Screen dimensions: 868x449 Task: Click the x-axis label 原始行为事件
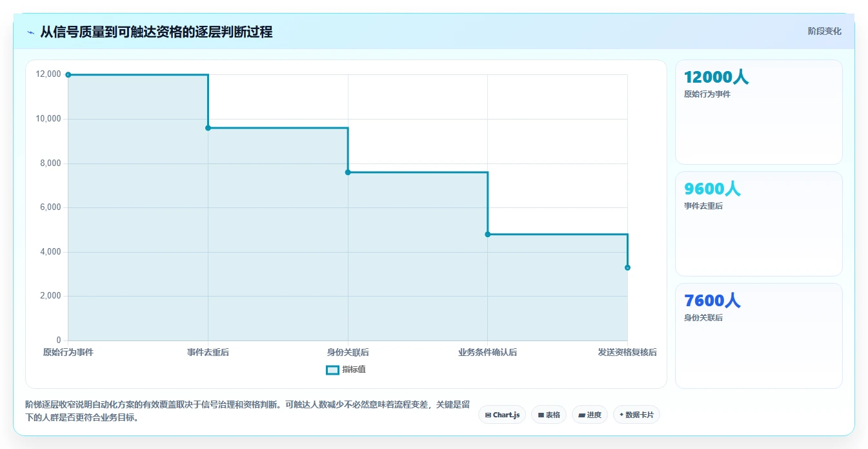[x=68, y=353]
